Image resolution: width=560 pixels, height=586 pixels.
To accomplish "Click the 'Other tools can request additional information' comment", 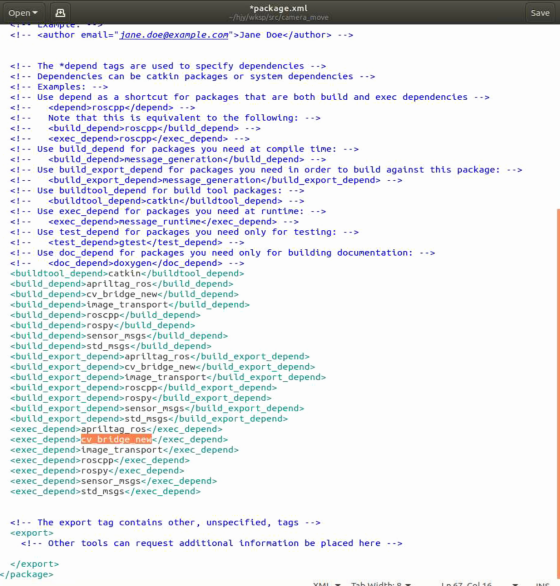I will click(212, 543).
